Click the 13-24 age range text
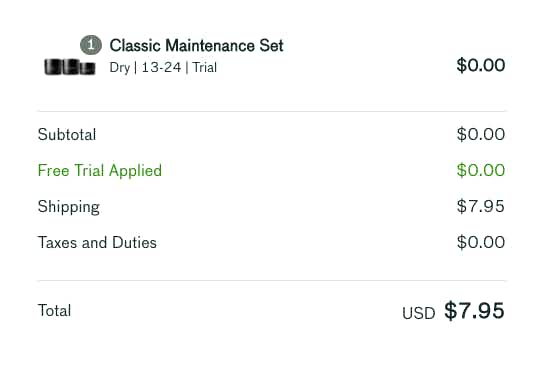Viewport: 546px width, 375px height. pyautogui.click(x=161, y=67)
